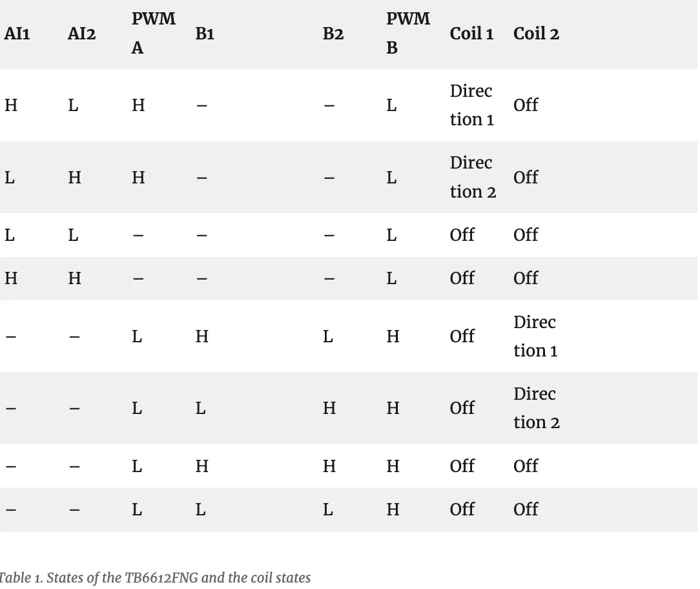Click the PWM B cell in the last row

[393, 510]
